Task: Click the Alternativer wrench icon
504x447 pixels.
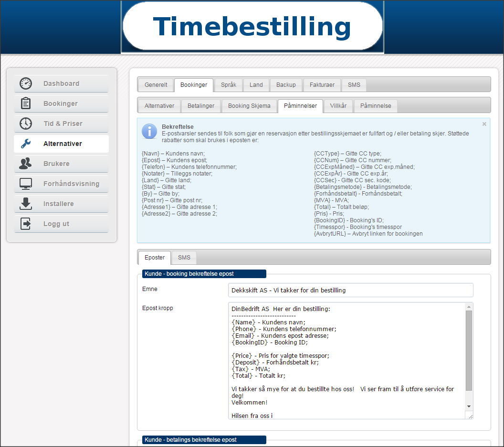Action: pos(26,144)
